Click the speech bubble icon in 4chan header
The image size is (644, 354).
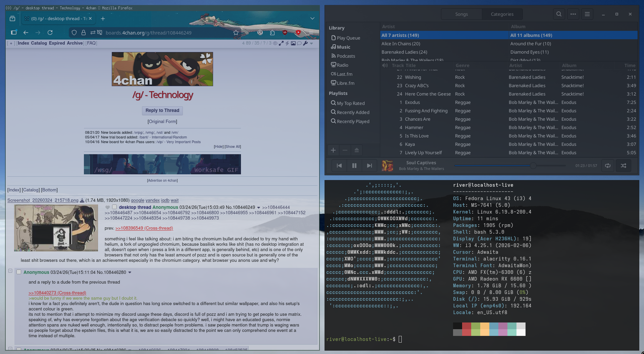pos(299,43)
